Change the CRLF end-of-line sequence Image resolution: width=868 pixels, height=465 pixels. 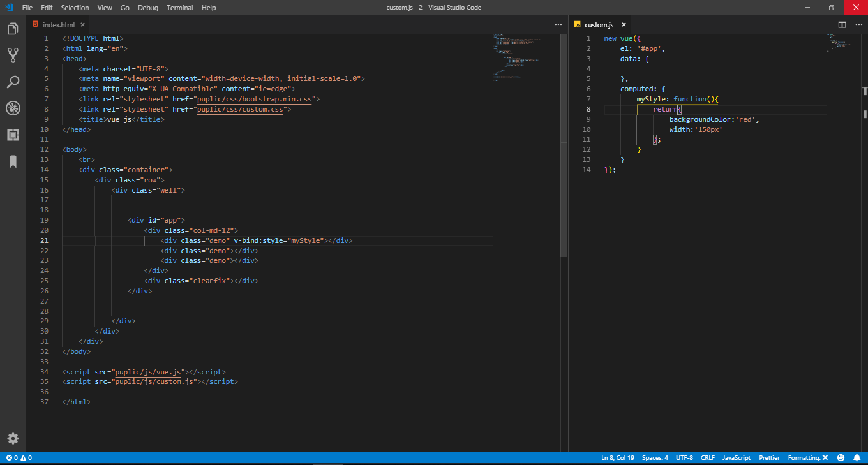(x=707, y=457)
